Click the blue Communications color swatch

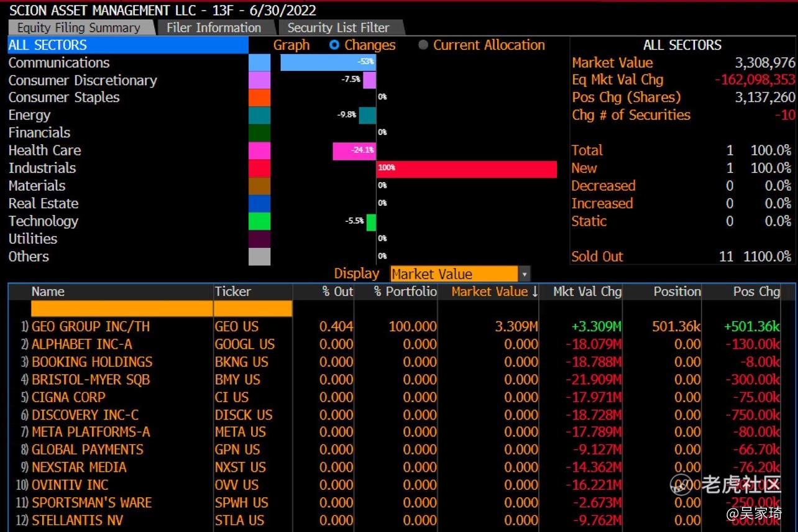click(260, 63)
